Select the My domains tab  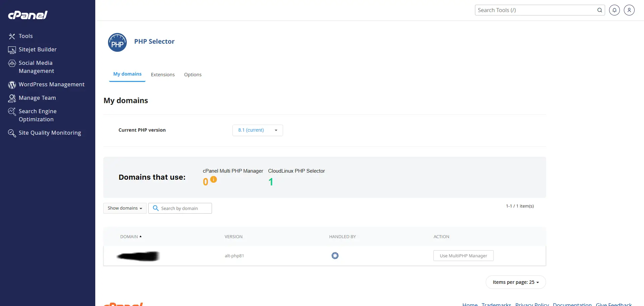coord(127,74)
